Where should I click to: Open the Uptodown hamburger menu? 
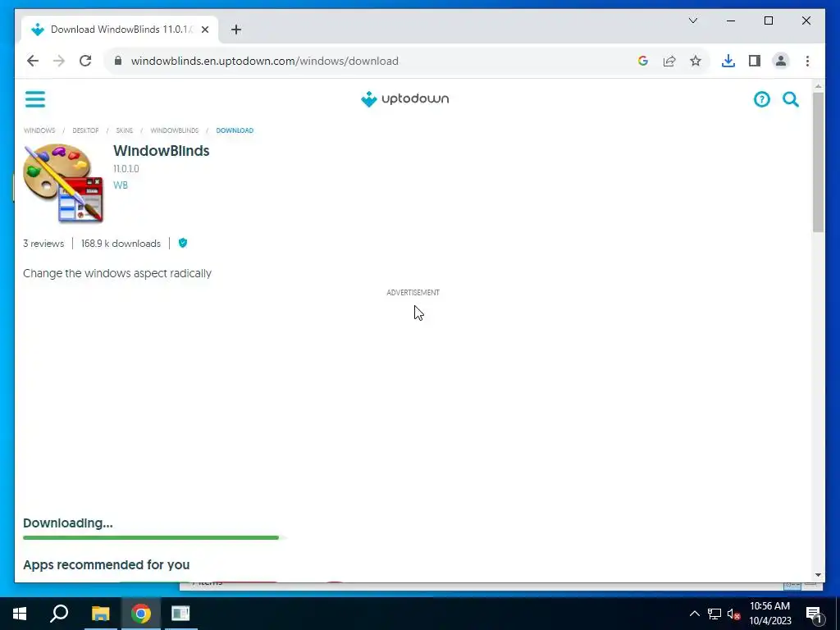(x=34, y=99)
